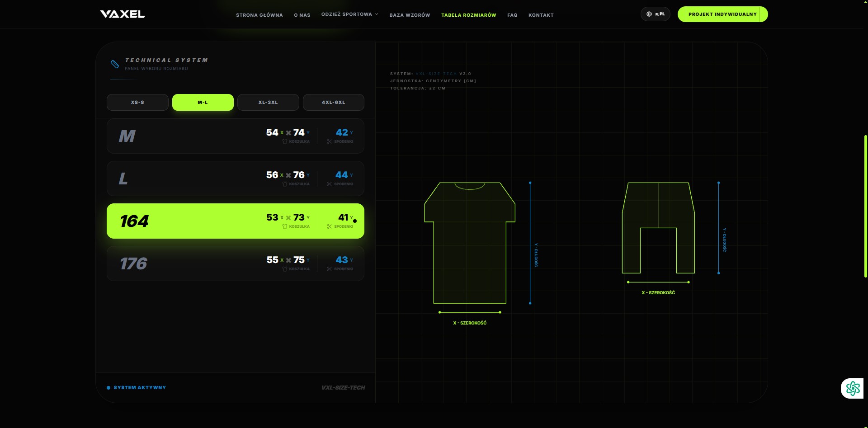Click the X - SZEROKOŚĆ label under shorts

[x=658, y=293]
